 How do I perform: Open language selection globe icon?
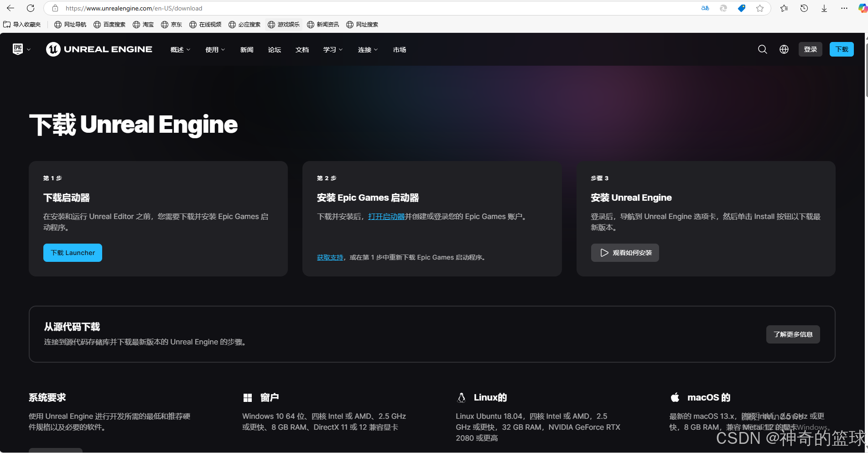[784, 49]
